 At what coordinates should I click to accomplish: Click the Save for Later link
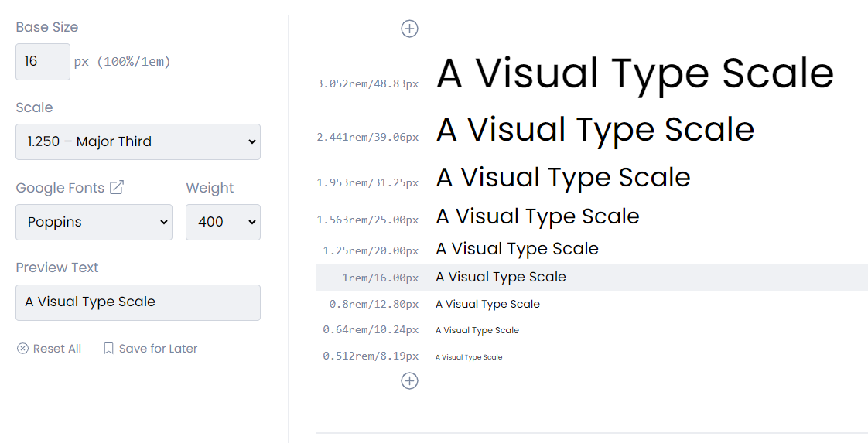[x=150, y=349]
